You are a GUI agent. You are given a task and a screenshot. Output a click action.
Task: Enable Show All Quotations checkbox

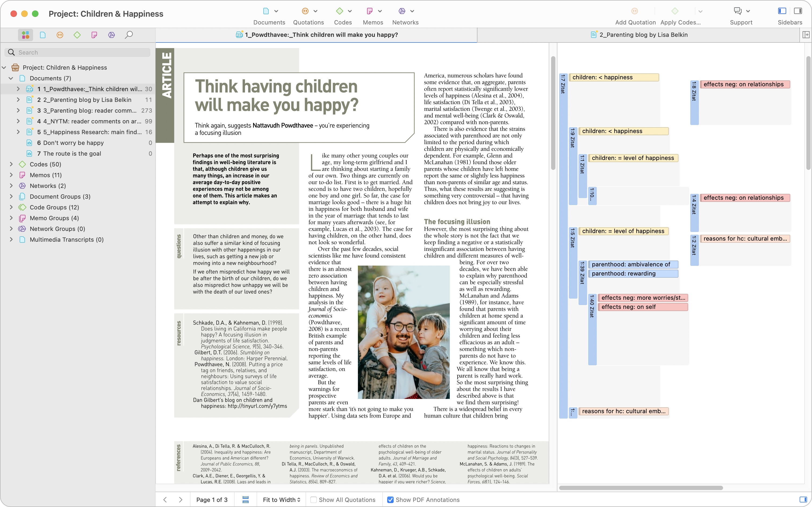(x=314, y=500)
